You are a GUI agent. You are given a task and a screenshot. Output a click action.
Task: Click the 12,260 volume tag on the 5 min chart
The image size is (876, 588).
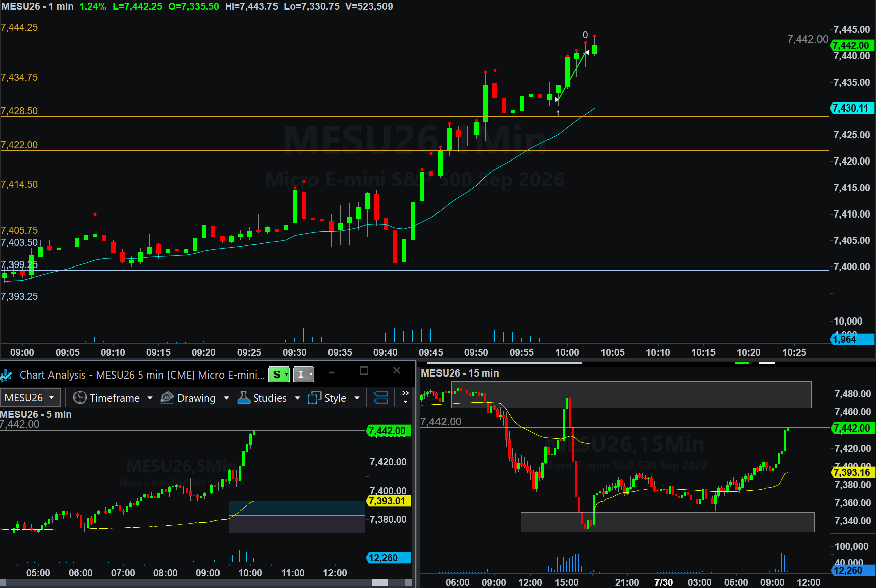pos(388,558)
